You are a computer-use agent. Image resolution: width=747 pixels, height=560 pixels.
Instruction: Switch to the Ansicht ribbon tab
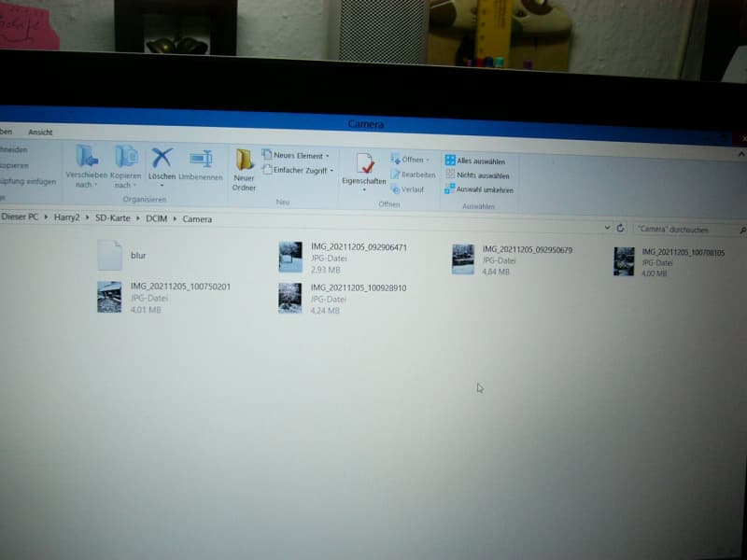point(40,132)
